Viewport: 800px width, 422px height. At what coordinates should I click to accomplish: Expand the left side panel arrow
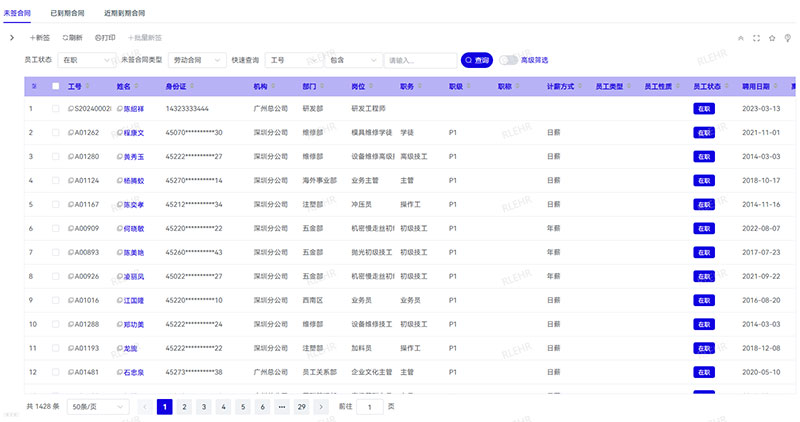coord(12,38)
